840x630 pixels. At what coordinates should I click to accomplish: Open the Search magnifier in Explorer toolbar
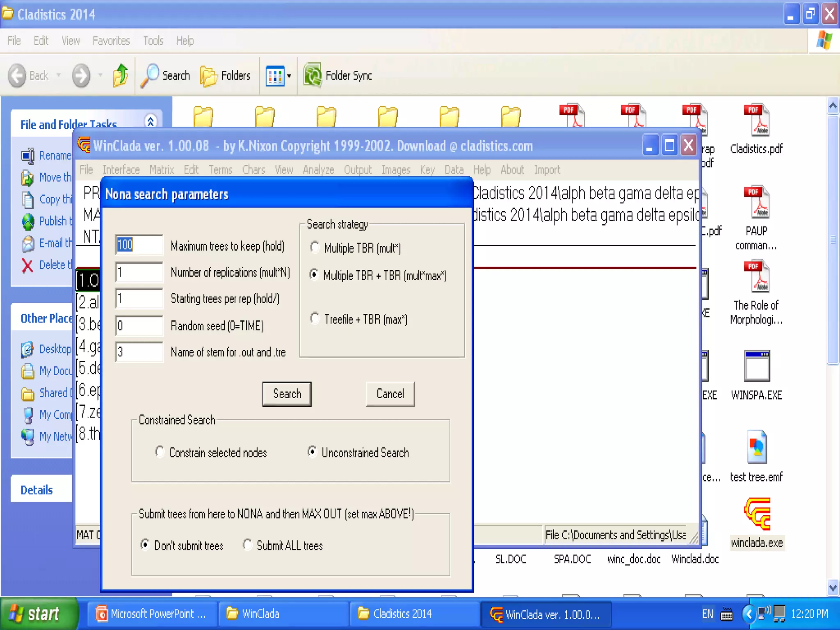(150, 75)
